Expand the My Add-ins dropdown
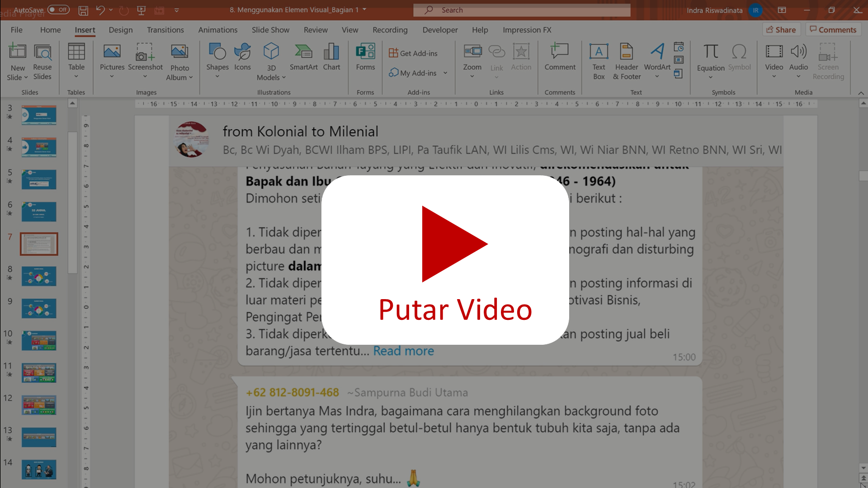868x488 pixels. [x=445, y=73]
